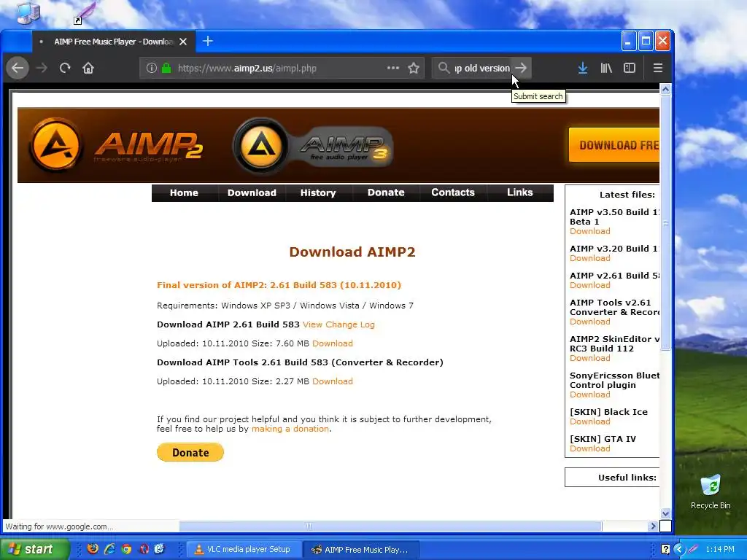Image resolution: width=747 pixels, height=560 pixels.
Task: Download AIMP Tools v2.61 Converter from sidebar
Action: coord(589,322)
